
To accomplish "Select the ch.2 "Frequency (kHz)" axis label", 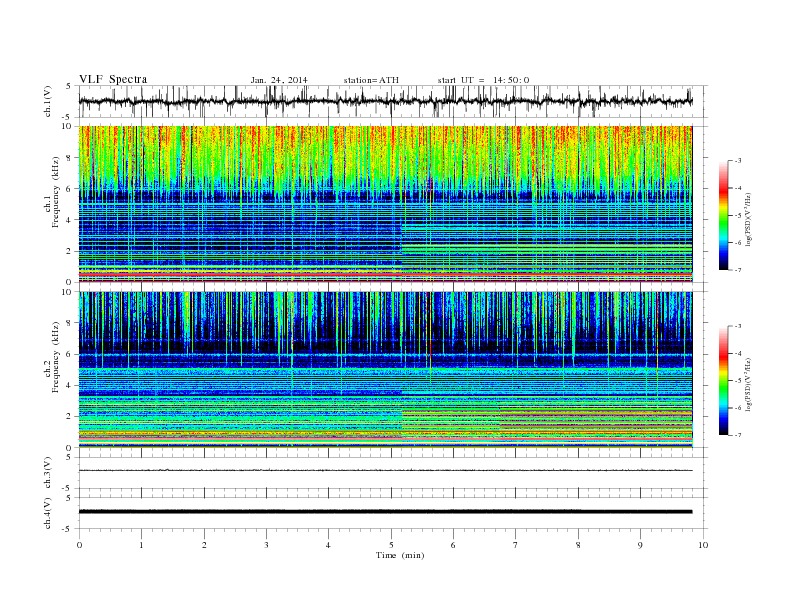I will tap(56, 356).
